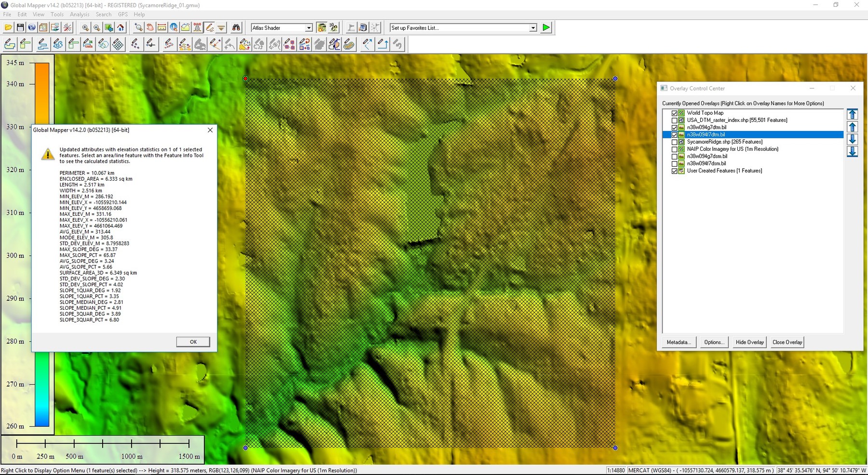This screenshot has height=475, width=868.
Task: Click the Close Overlay button
Action: point(787,342)
